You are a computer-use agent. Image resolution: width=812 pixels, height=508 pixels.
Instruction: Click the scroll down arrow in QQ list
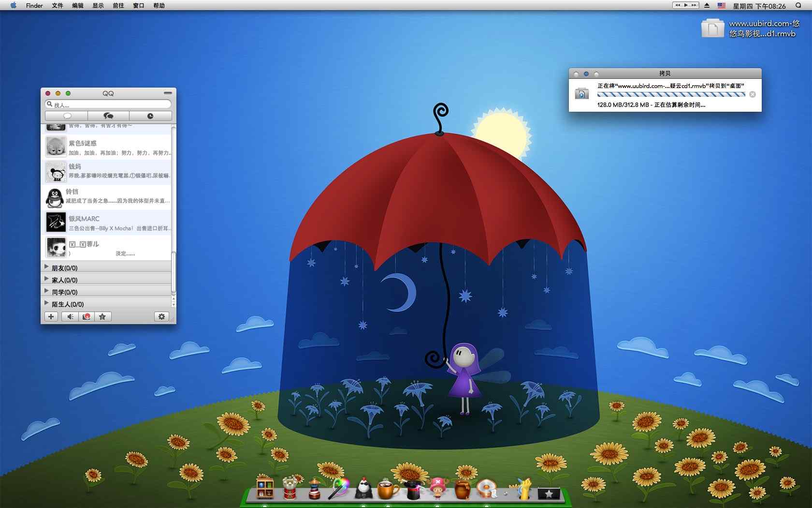point(174,304)
